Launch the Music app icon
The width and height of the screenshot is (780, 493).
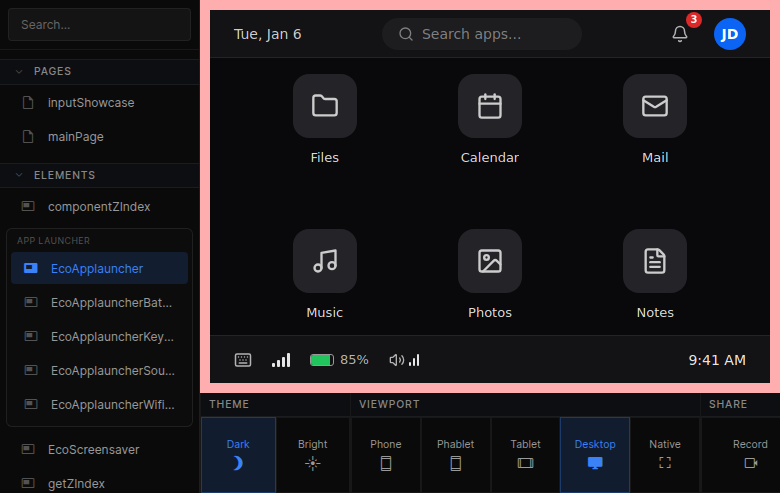coord(325,261)
